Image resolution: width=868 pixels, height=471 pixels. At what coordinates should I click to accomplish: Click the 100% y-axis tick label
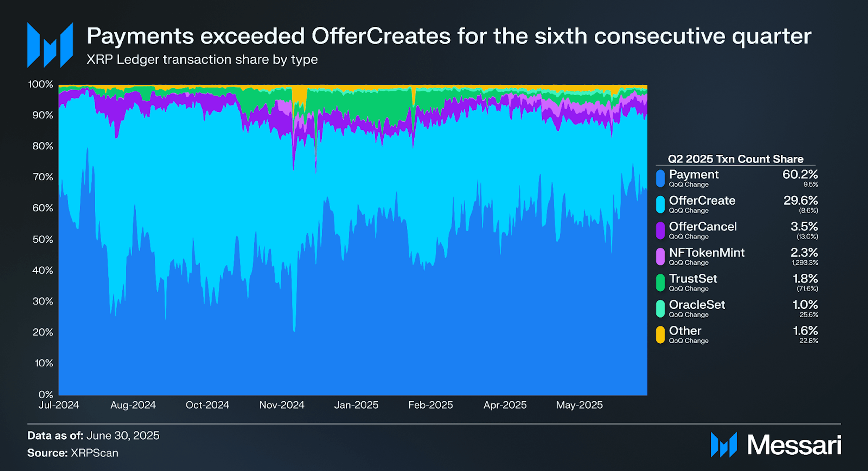[x=41, y=84]
